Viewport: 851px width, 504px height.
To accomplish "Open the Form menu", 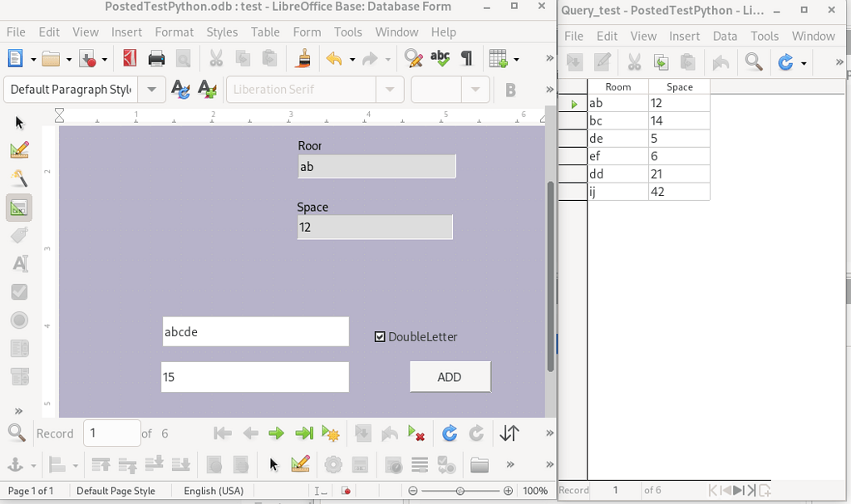I will pos(307,32).
